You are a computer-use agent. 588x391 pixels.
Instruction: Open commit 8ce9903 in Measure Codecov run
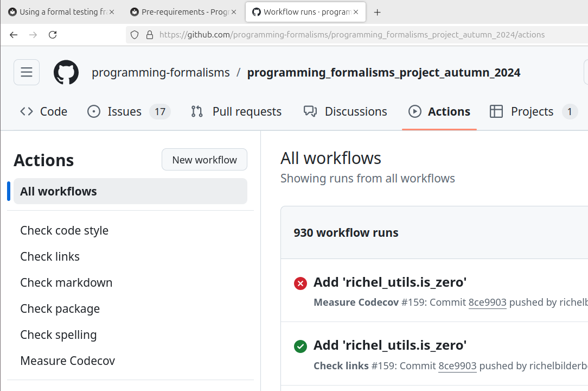coord(487,302)
